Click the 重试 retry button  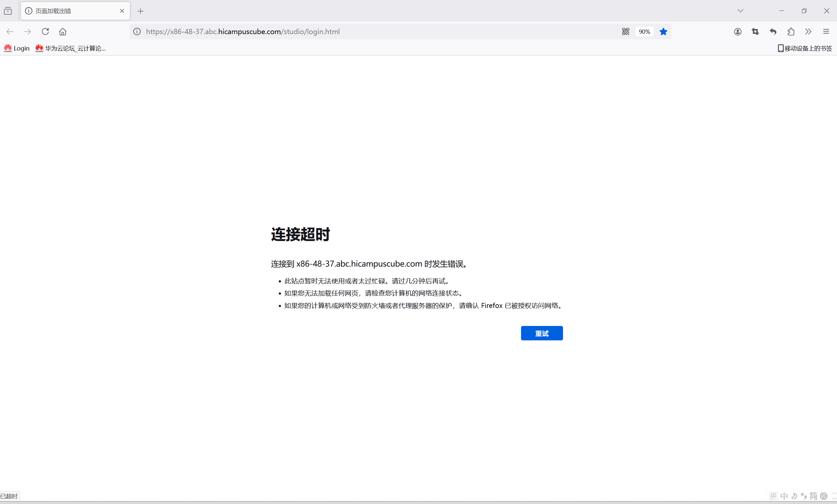(x=542, y=333)
